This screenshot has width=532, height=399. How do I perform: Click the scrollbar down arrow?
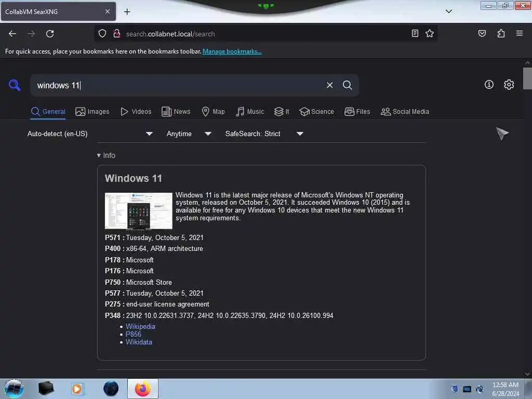(527, 374)
